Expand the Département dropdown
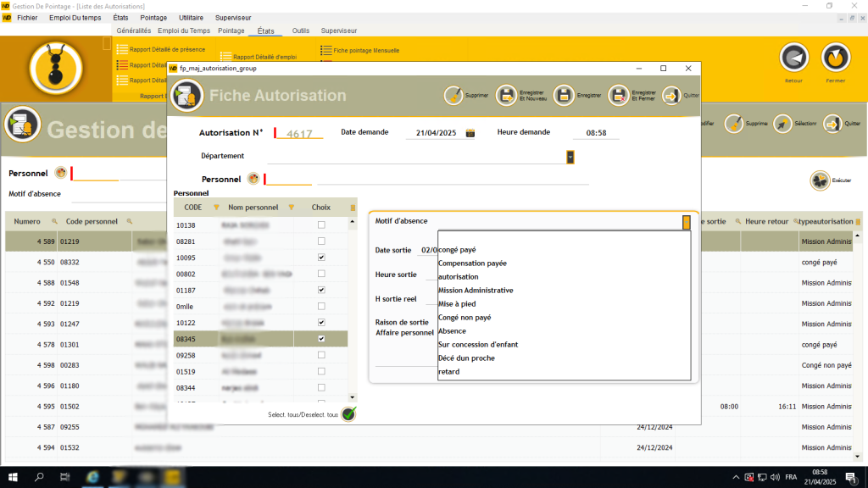The height and width of the screenshot is (488, 868). click(570, 157)
